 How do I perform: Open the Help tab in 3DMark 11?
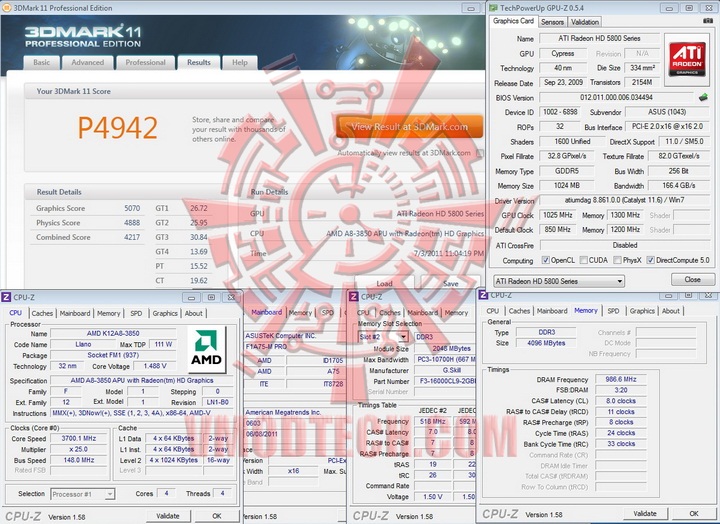click(x=240, y=62)
